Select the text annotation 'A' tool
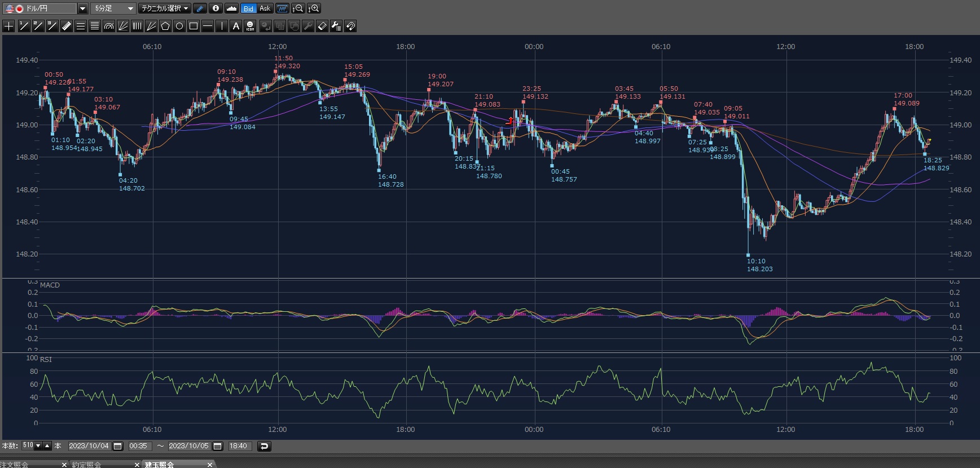 (236, 26)
